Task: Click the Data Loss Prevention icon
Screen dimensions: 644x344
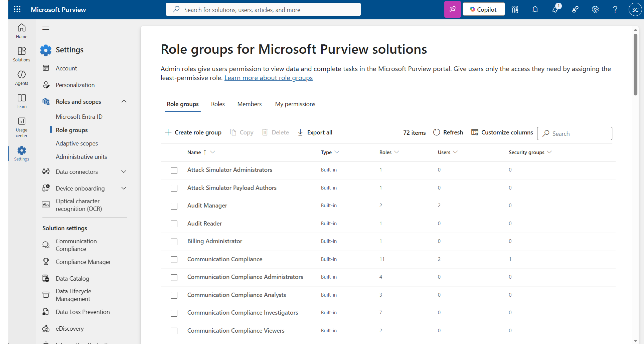Action: (x=46, y=312)
